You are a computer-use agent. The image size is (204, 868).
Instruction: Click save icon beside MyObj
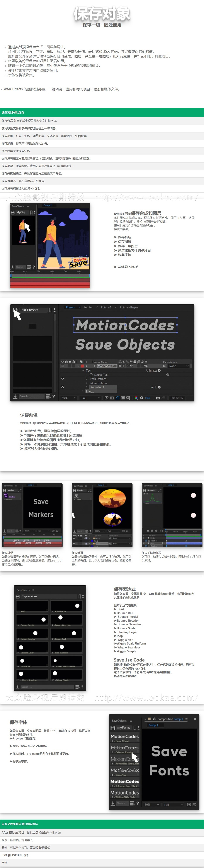tap(12, 212)
